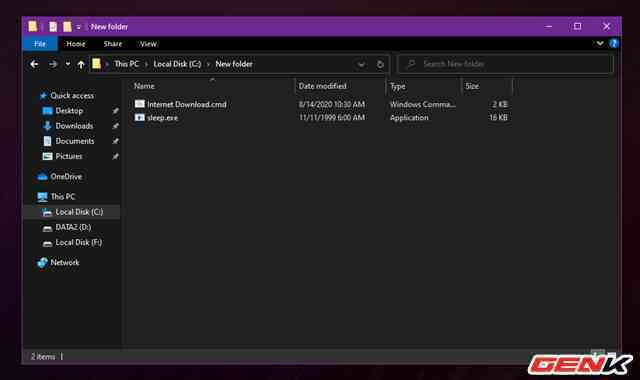Screen dimensions: 640x380
Task: Open Network in the sidebar
Action: click(65, 262)
